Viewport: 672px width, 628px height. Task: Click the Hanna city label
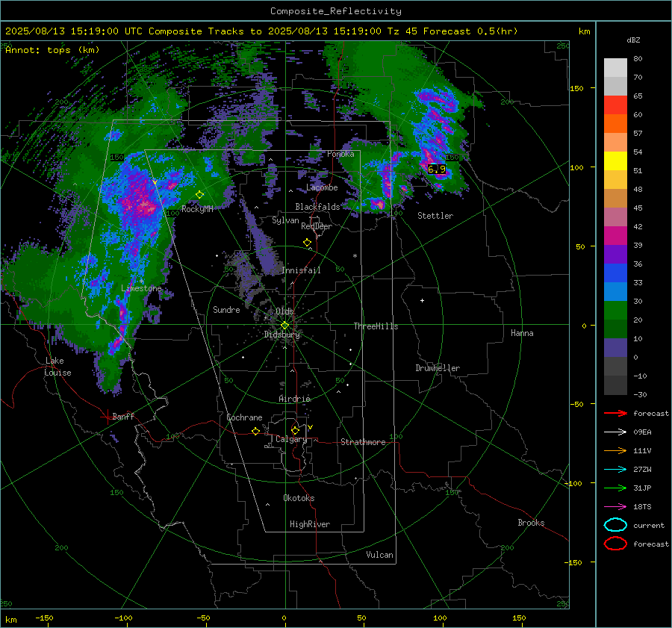[x=522, y=333]
